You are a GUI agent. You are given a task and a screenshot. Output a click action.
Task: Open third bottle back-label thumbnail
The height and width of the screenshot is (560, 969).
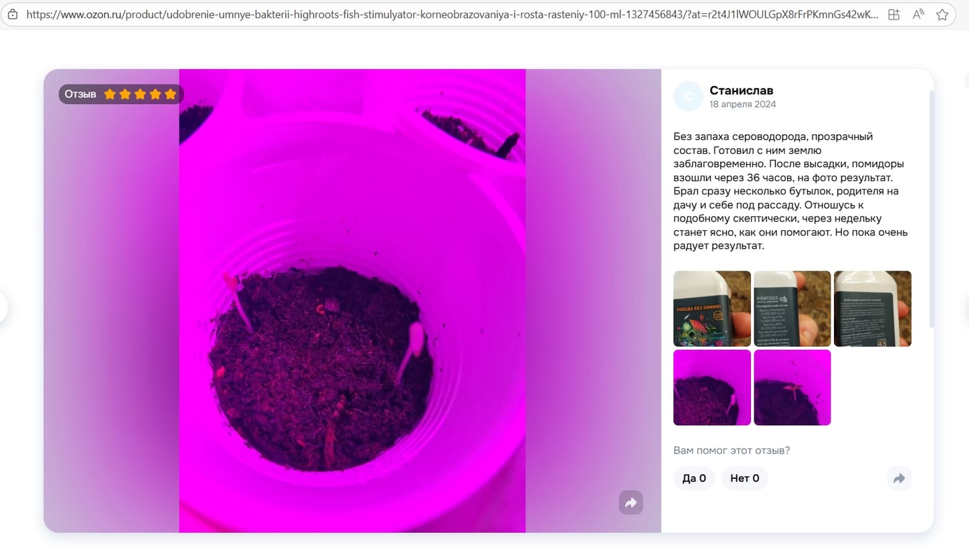(x=873, y=309)
